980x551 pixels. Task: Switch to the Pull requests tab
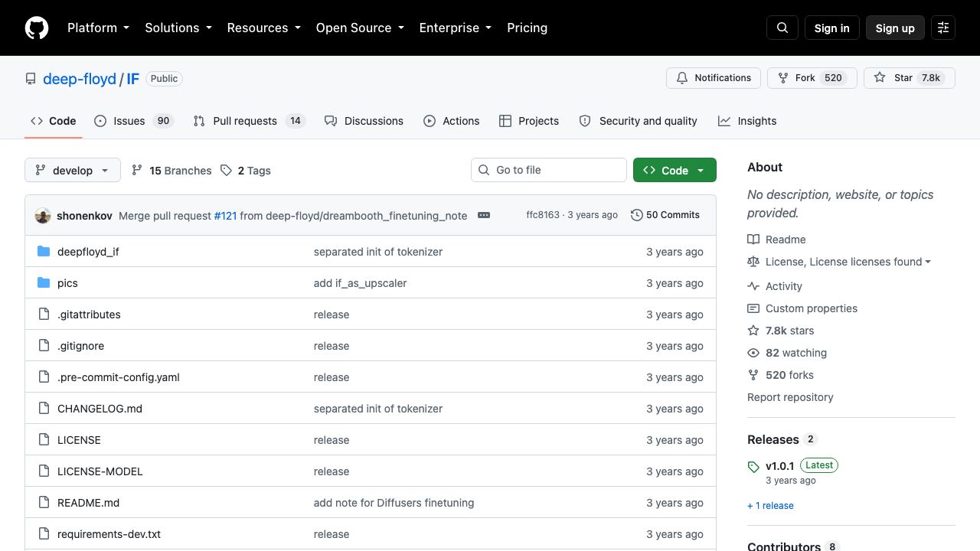click(x=249, y=121)
